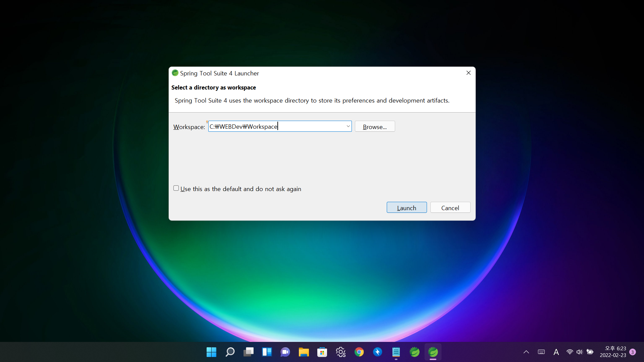Expand the Workspace path dropdown arrow

pyautogui.click(x=348, y=126)
